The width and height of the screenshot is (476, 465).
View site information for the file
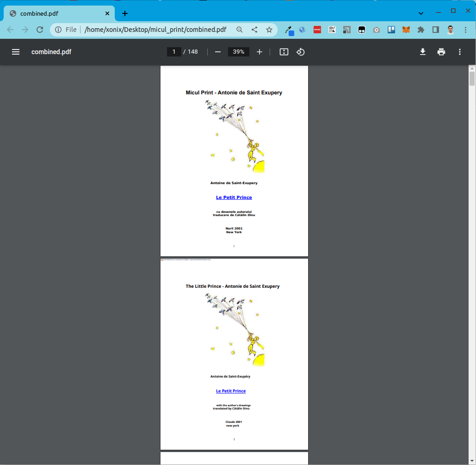pos(58,30)
